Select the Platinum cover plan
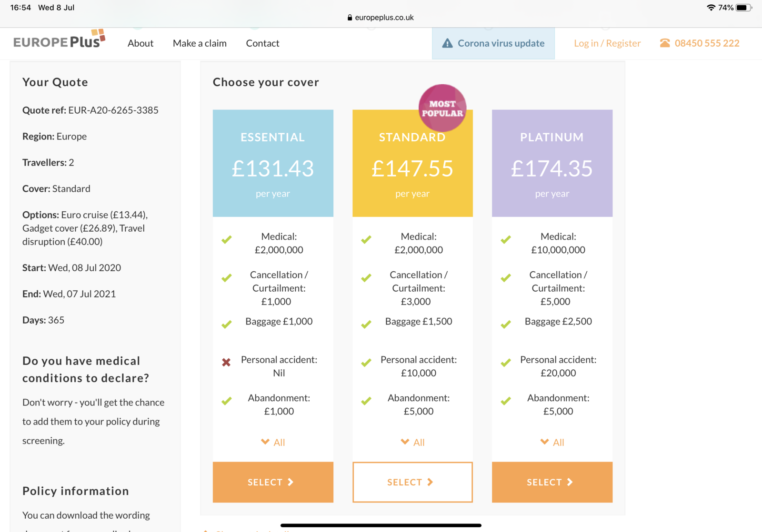This screenshot has height=532, width=762. 552,482
